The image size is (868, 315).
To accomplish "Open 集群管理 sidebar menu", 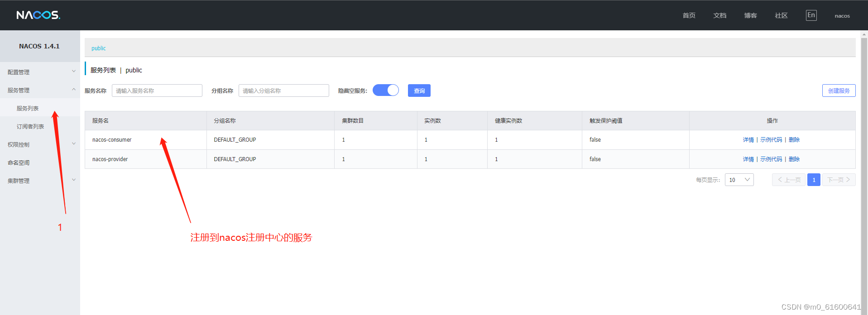I will coord(19,181).
